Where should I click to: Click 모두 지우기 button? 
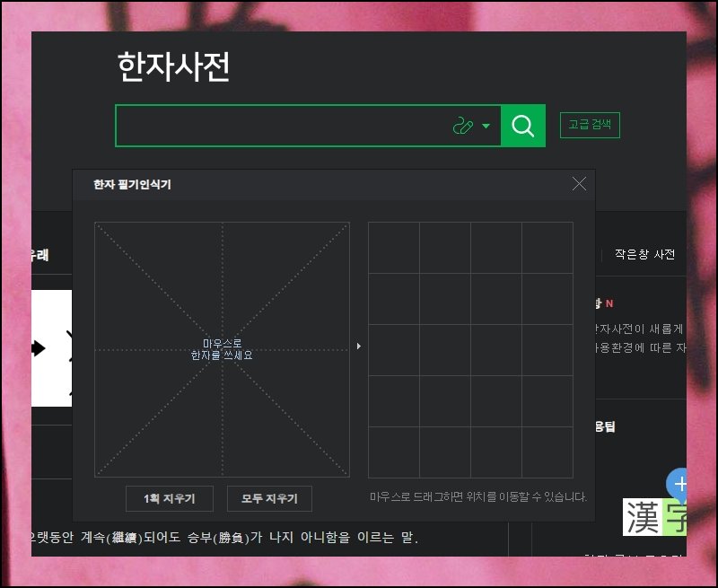[x=269, y=498]
